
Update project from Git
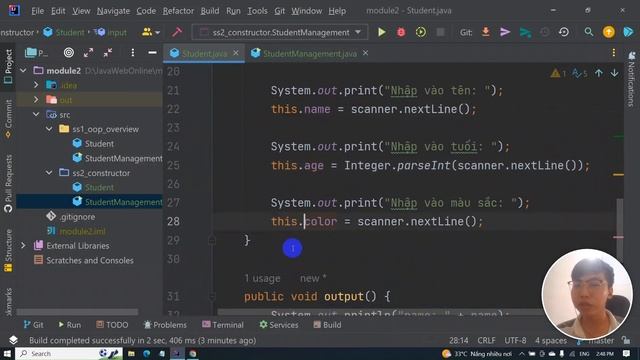(486, 32)
